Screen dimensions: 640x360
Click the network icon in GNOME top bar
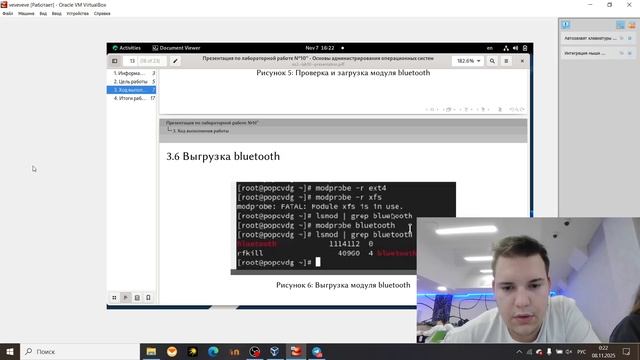[506, 48]
